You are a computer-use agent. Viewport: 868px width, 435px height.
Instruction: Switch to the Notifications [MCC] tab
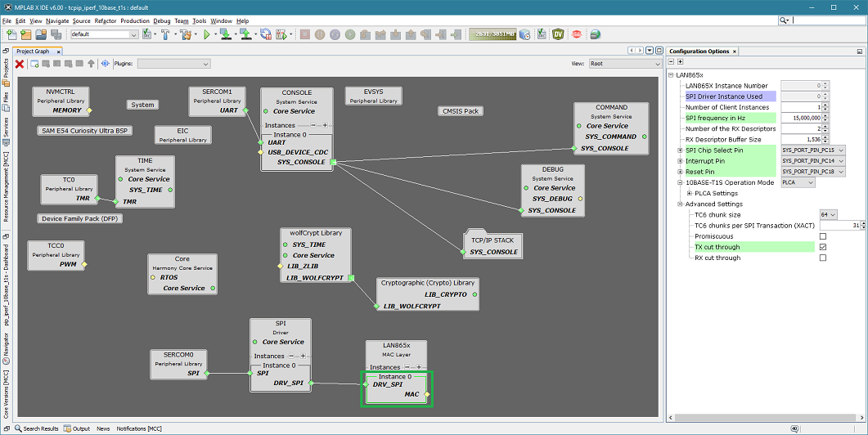click(139, 428)
